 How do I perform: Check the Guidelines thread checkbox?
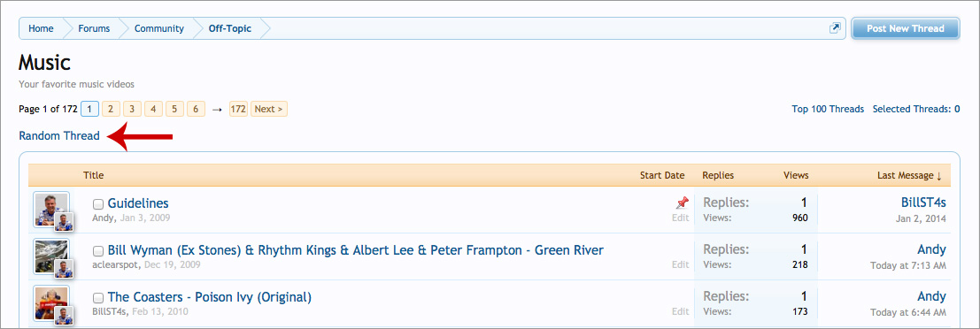[x=98, y=204]
